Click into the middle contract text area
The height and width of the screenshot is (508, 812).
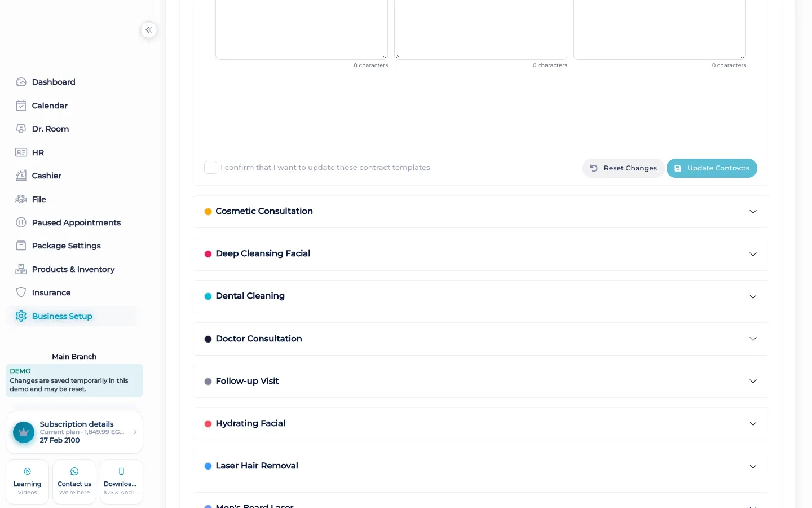pyautogui.click(x=480, y=29)
